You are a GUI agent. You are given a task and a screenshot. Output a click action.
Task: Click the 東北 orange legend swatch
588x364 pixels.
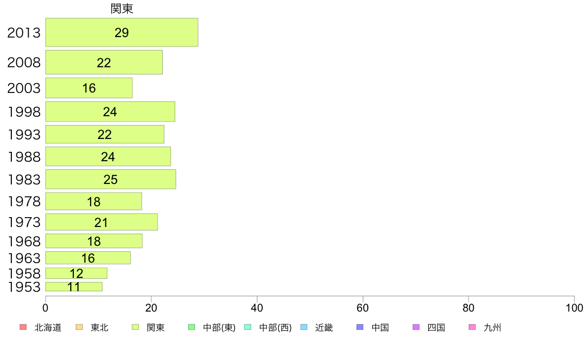click(79, 327)
